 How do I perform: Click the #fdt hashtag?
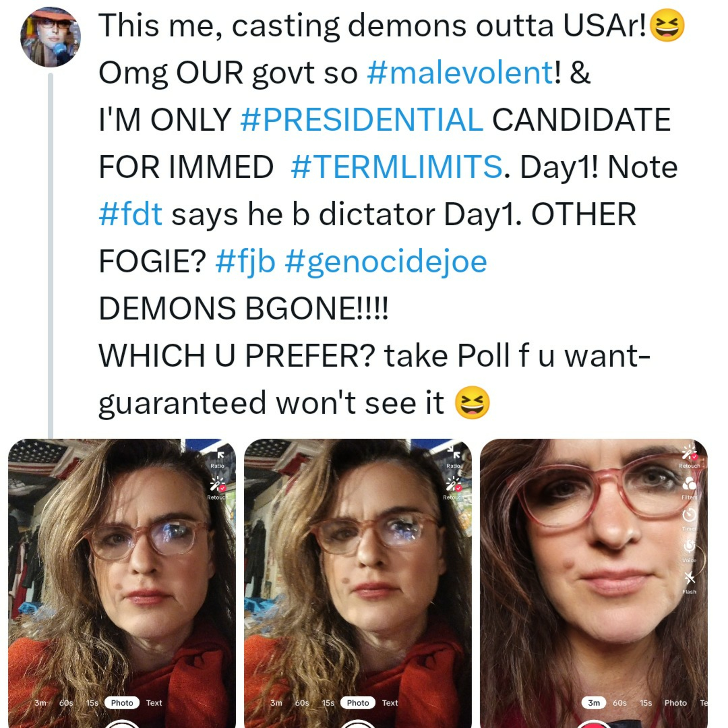130,214
